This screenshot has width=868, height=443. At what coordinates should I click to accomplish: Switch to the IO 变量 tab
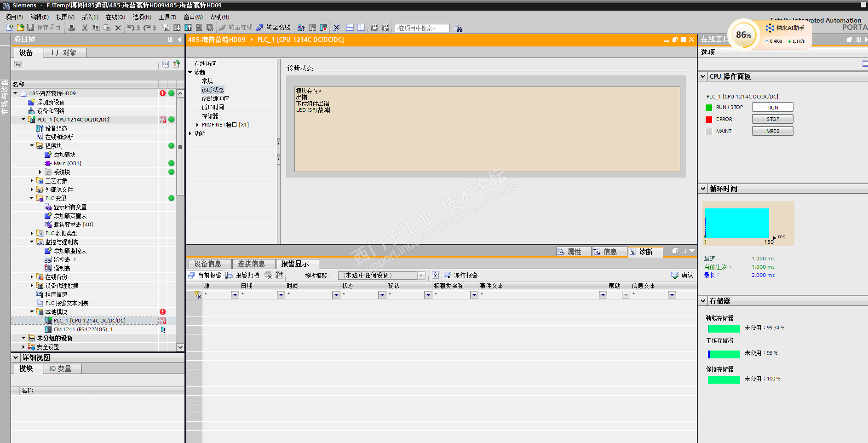click(x=62, y=368)
